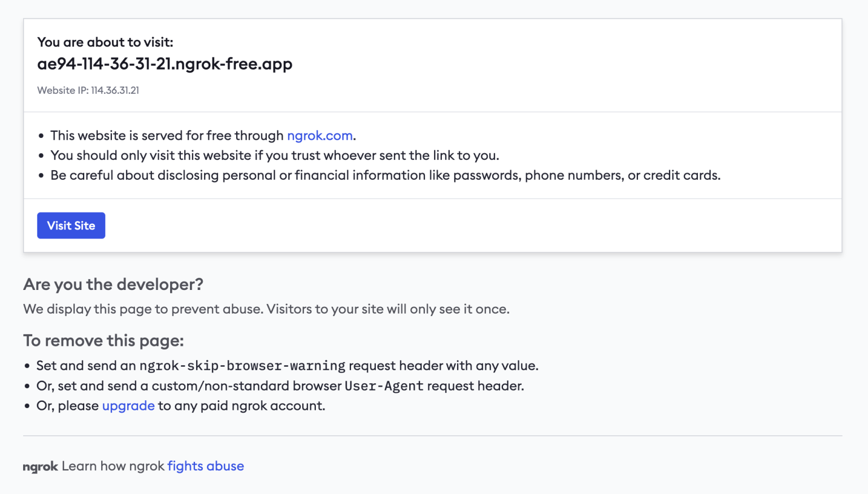This screenshot has height=494, width=868.
Task: Click the ngrok-skip-browser-warning header code text
Action: coord(242,366)
